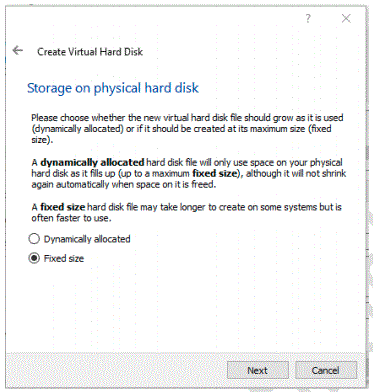Click the empty white area below Fixed size

(x=187, y=307)
